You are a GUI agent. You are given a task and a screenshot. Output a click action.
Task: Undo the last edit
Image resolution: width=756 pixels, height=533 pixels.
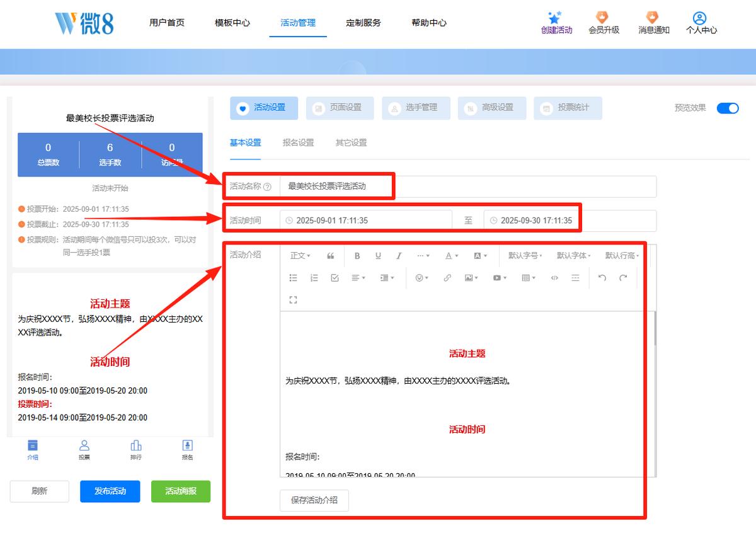(602, 278)
